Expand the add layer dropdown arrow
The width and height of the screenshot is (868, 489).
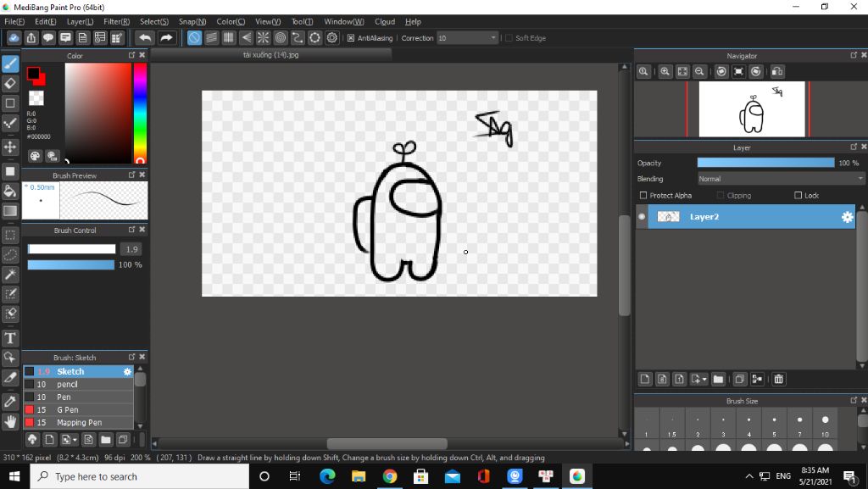[x=704, y=380]
